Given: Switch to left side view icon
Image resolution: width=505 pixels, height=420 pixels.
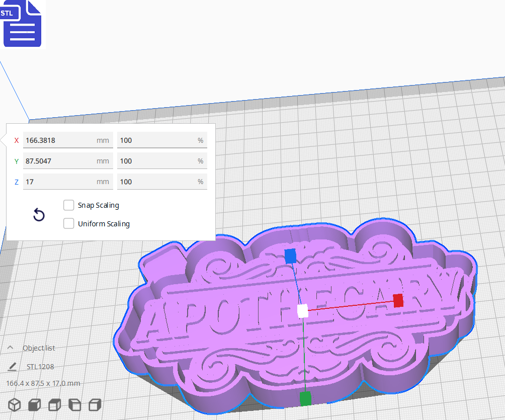Looking at the screenshot, I should click(x=74, y=405).
